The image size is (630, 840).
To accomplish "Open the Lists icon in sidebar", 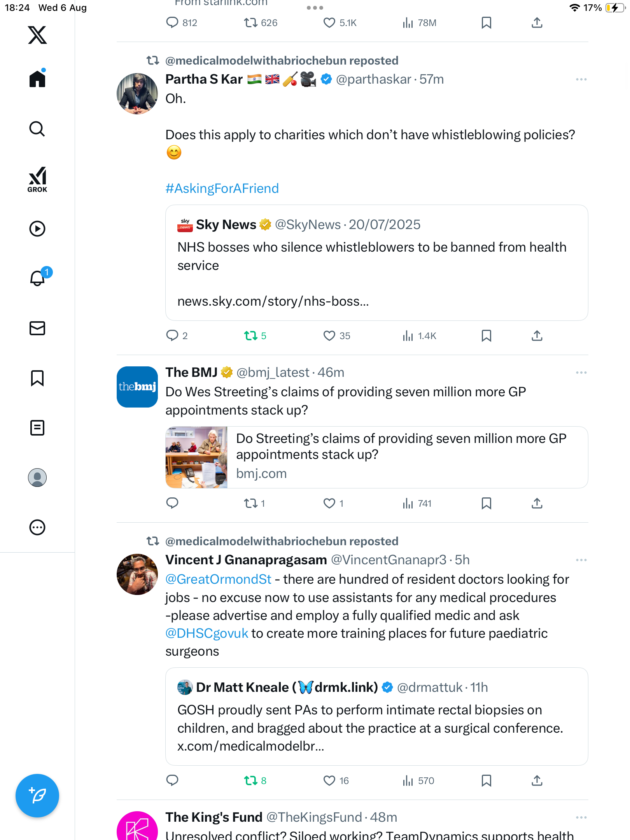I will pyautogui.click(x=37, y=428).
